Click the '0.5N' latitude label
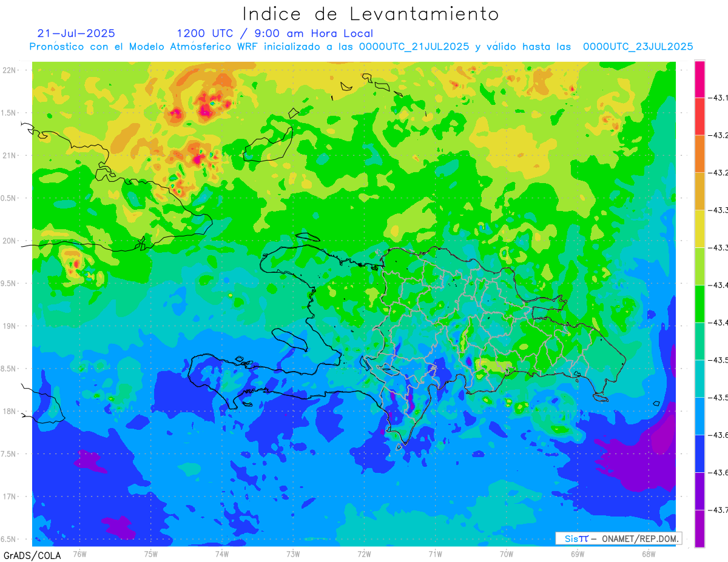Screen dimensions: 728x562 coord(8,198)
